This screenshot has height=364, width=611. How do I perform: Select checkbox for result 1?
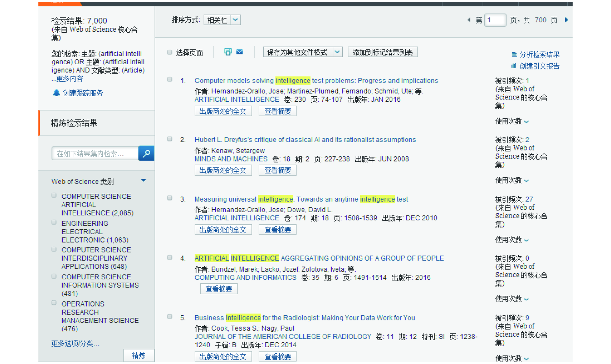[x=170, y=79]
